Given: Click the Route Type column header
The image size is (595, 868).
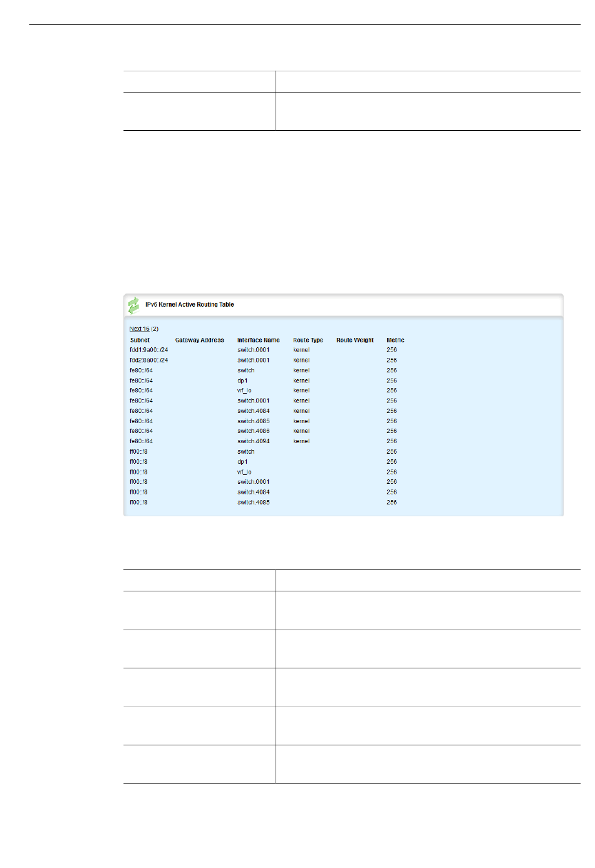Looking at the screenshot, I should click(x=308, y=340).
